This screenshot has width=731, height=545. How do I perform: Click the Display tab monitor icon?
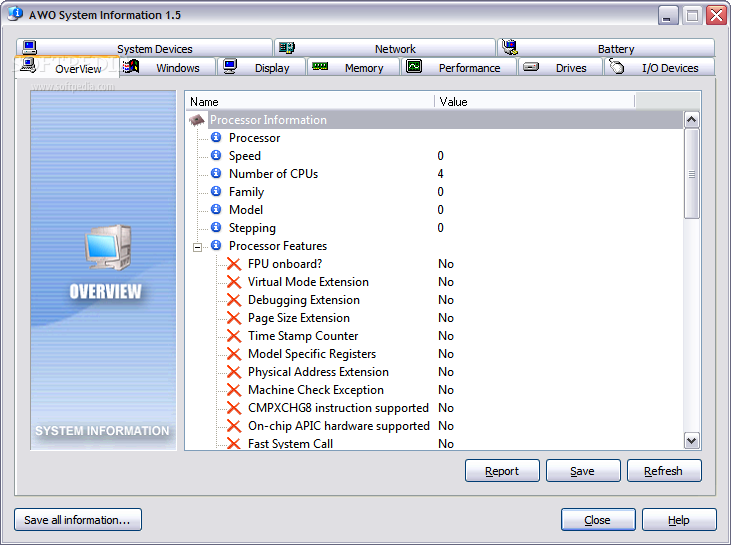(230, 67)
